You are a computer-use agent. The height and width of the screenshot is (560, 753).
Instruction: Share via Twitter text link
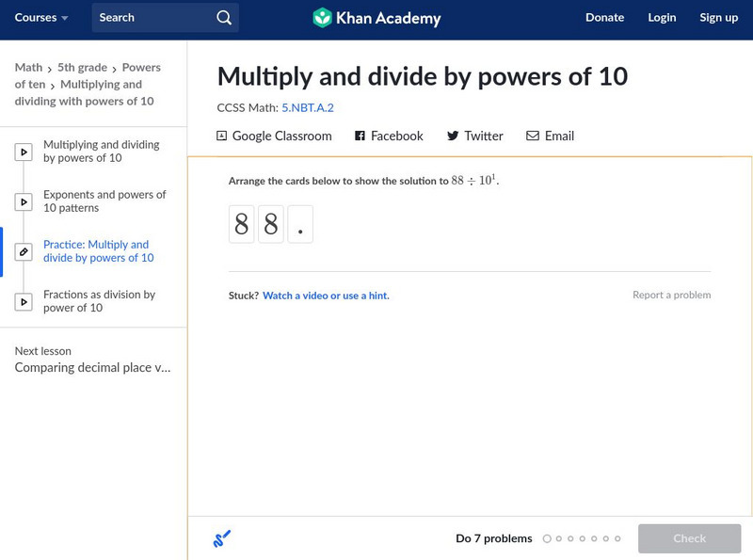pos(484,136)
